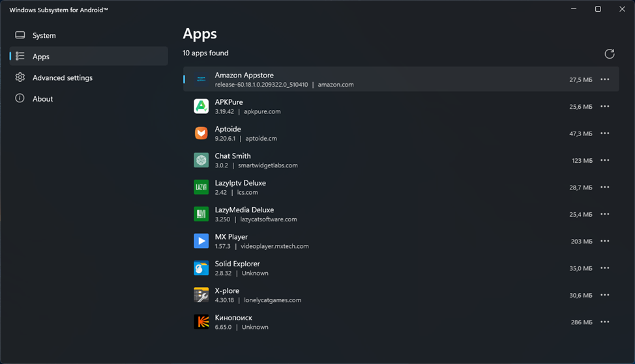The height and width of the screenshot is (364, 635).
Task: Click the 35,0 МБ size value
Action: pos(581,268)
